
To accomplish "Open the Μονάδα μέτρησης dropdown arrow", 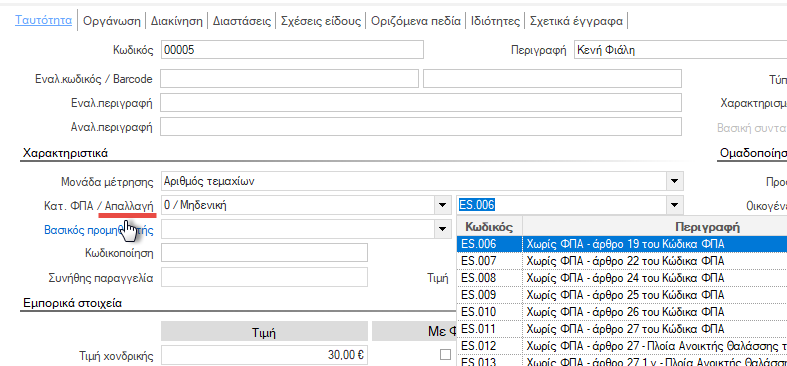I will tap(674, 181).
